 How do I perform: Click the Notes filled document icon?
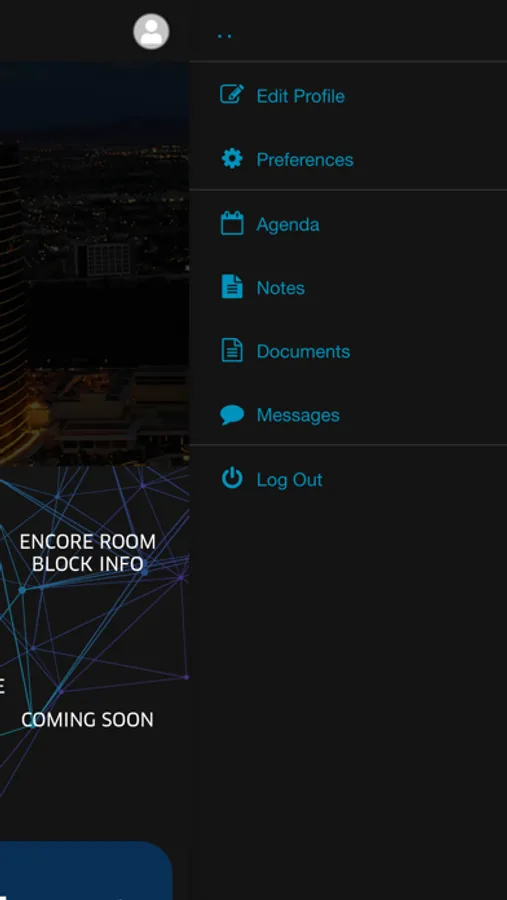232,286
